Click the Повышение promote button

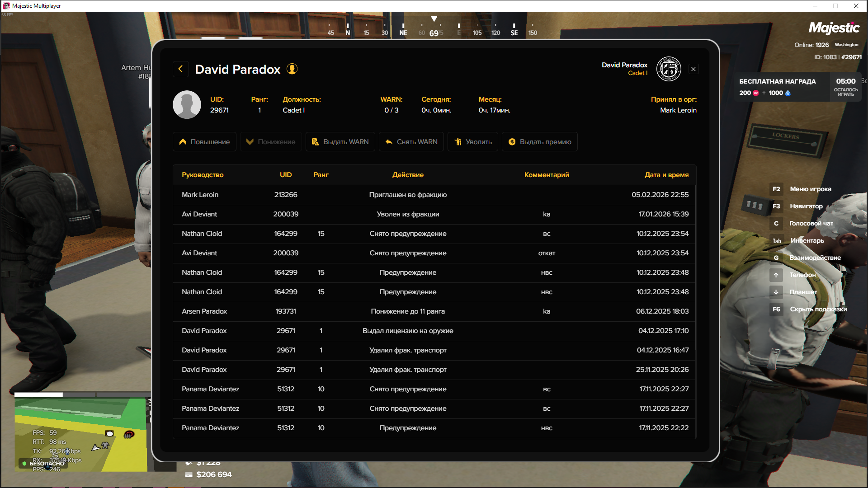(204, 142)
